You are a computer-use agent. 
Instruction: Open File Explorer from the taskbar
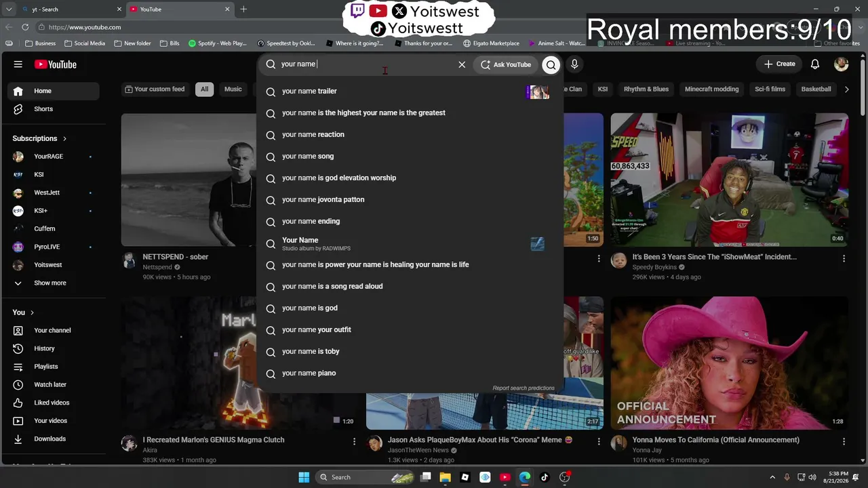coord(446,477)
